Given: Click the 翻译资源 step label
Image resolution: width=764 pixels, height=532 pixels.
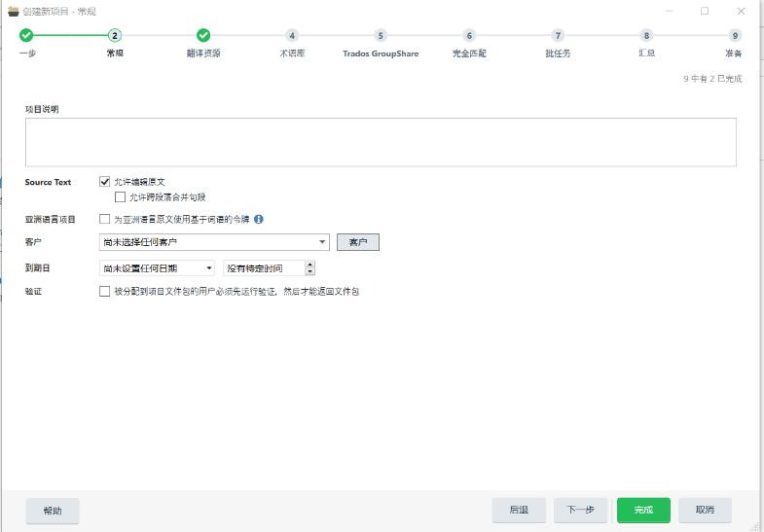Looking at the screenshot, I should tap(203, 53).
